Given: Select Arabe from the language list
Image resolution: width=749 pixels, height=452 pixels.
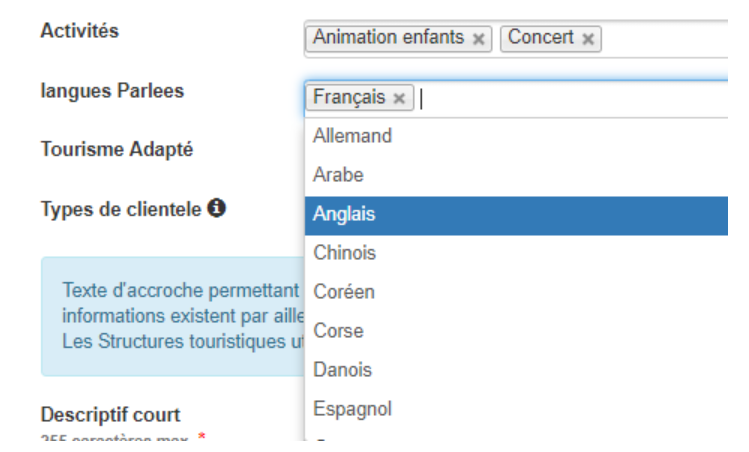Looking at the screenshot, I should 516,175.
